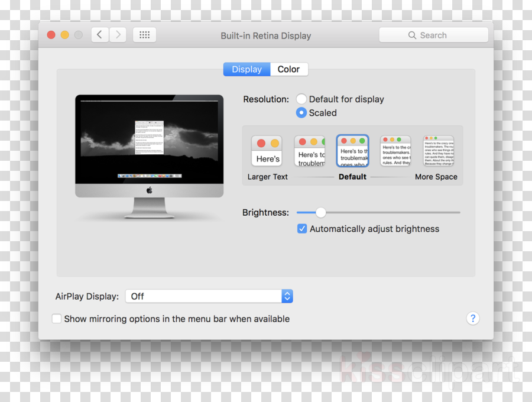Click the magnifying glass in the Search field
Screen dimensions: 532x402
[x=413, y=35]
